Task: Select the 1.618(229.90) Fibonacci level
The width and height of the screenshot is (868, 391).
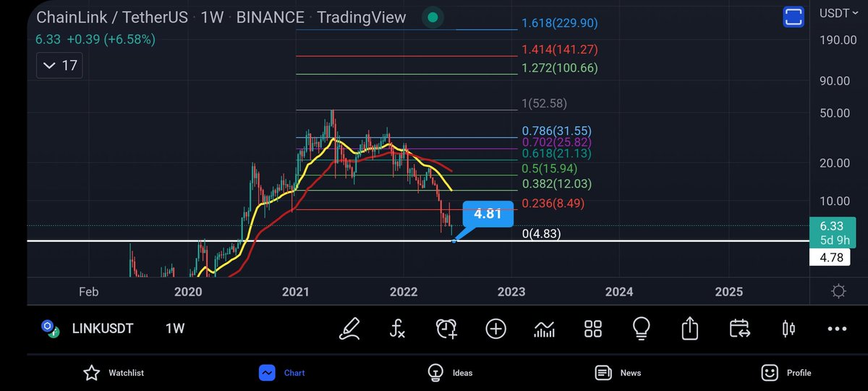Action: [x=560, y=23]
